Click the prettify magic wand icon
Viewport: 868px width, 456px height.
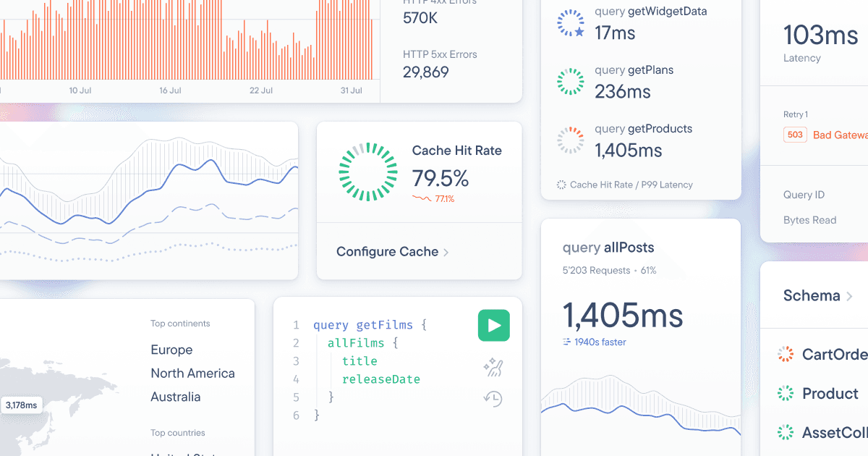click(x=493, y=367)
